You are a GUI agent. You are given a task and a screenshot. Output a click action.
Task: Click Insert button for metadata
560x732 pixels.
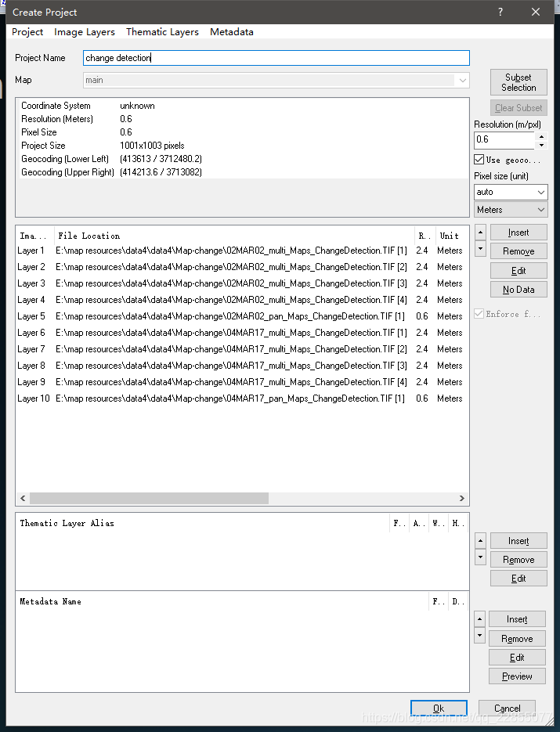pos(517,619)
